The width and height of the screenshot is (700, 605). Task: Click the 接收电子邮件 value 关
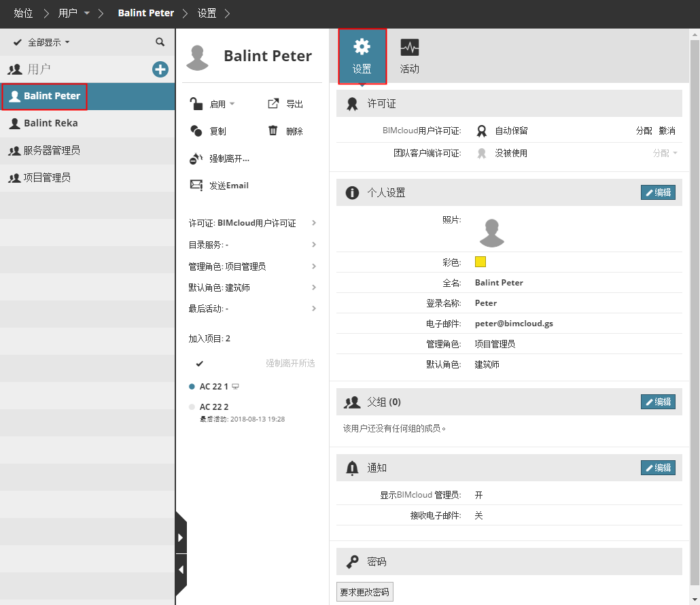point(478,515)
